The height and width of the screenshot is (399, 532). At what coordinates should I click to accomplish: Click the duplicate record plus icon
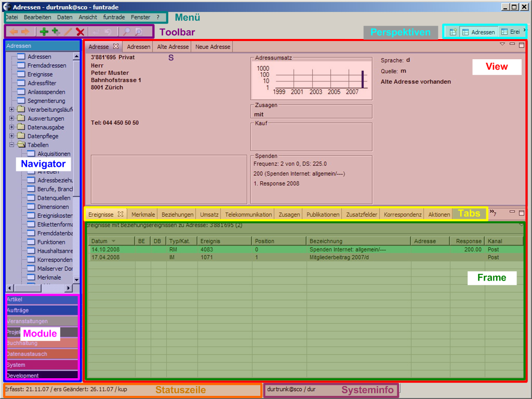(x=56, y=32)
